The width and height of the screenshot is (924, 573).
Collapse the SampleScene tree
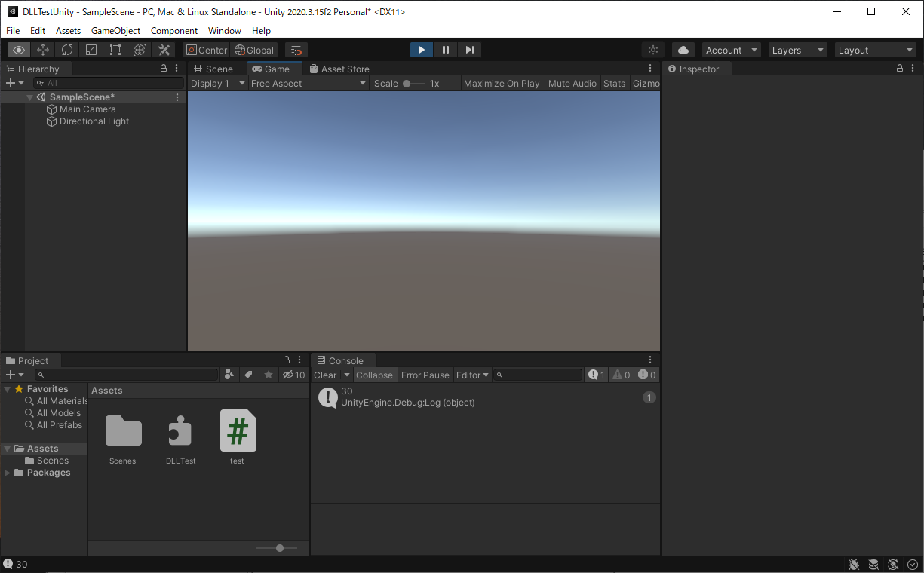tap(30, 97)
